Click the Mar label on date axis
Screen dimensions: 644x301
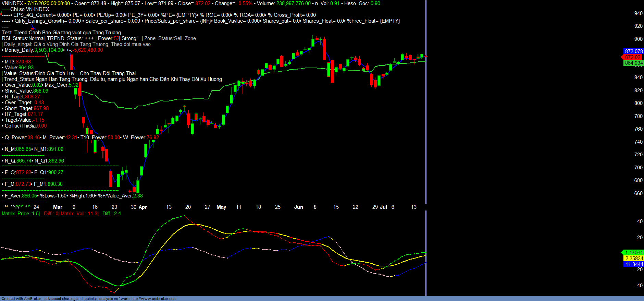(58, 207)
